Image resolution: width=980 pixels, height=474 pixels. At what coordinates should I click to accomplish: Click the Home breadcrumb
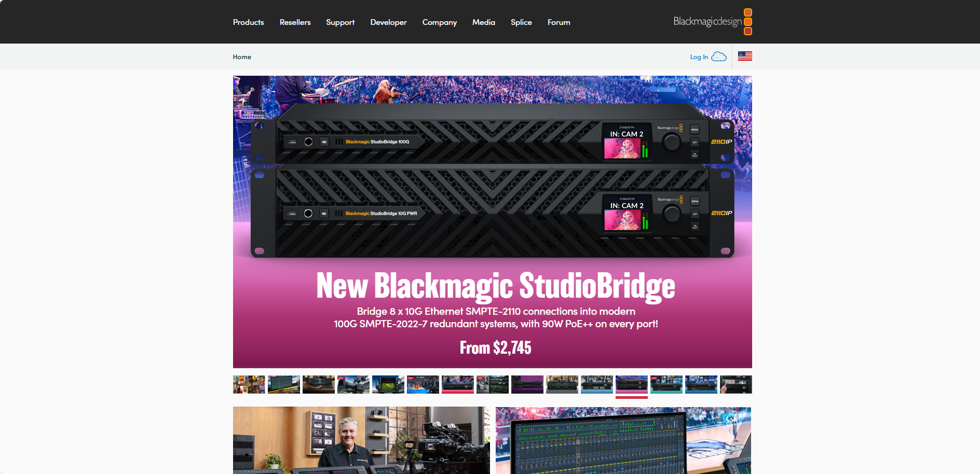tap(242, 57)
